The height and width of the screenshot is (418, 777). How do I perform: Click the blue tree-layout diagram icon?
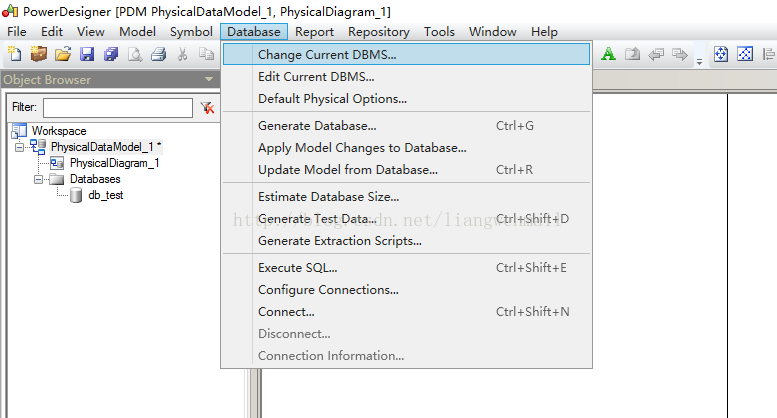(x=745, y=53)
